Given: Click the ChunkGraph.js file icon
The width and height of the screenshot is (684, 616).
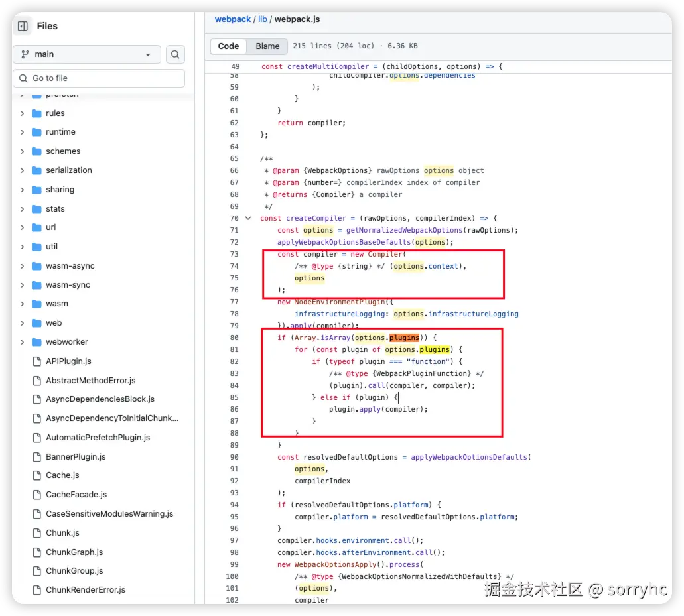Looking at the screenshot, I should 37,552.
